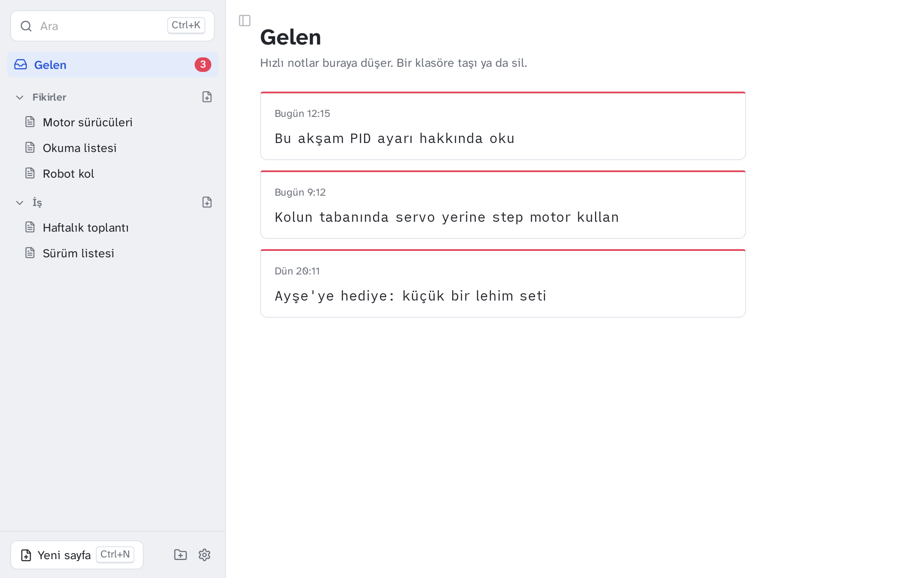924x578 pixels.
Task: Click the Dün 20:11 timestamp
Action: [x=297, y=271]
